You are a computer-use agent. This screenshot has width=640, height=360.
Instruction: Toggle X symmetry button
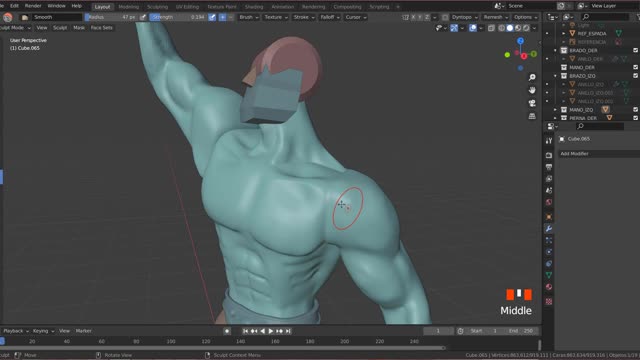[413, 17]
